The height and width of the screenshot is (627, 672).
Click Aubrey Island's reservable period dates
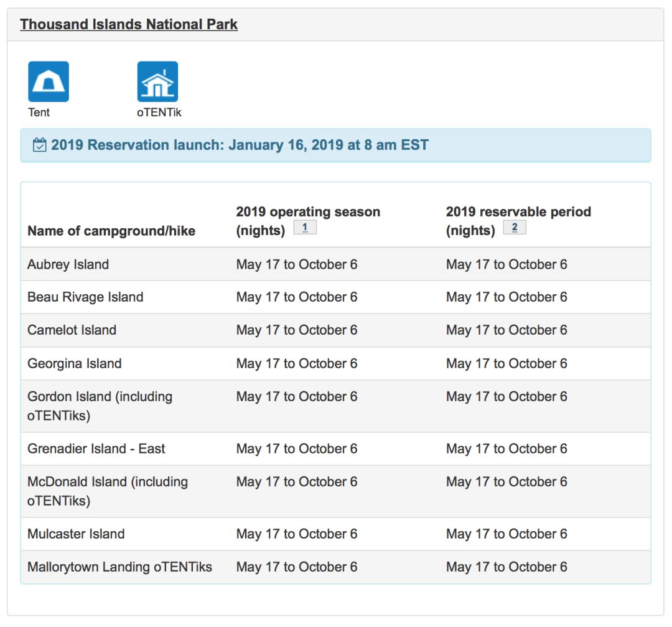(x=506, y=264)
